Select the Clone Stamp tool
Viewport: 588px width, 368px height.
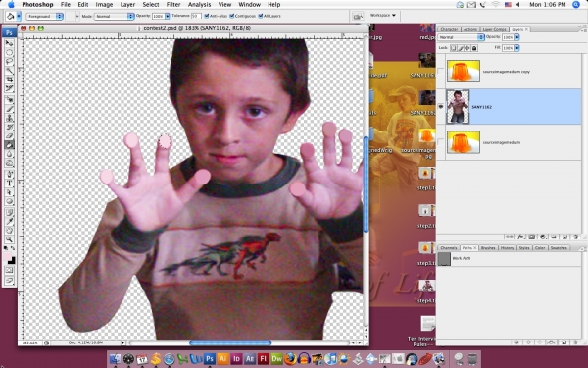pos(9,118)
